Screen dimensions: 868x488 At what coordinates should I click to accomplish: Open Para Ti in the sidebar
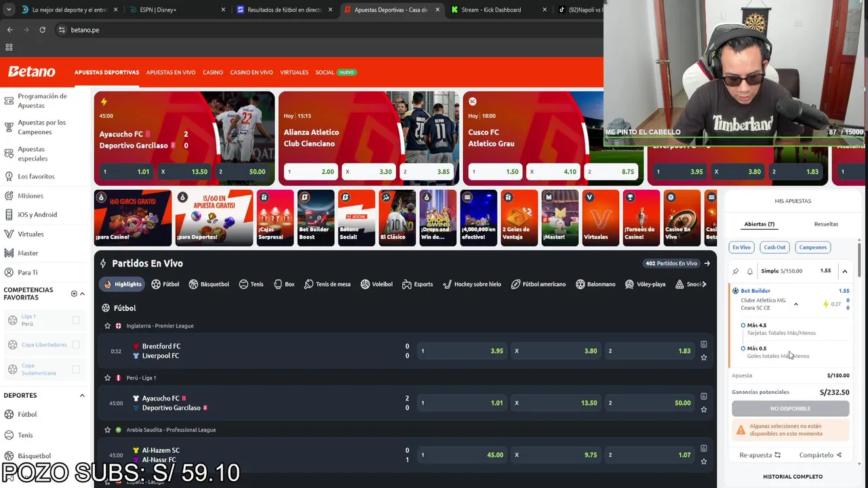point(28,272)
